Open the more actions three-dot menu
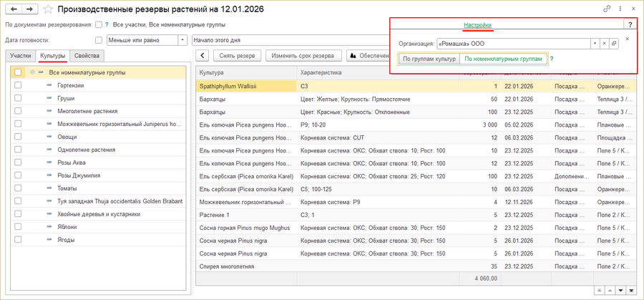Viewport: 644px width, 300px height. 620,9
